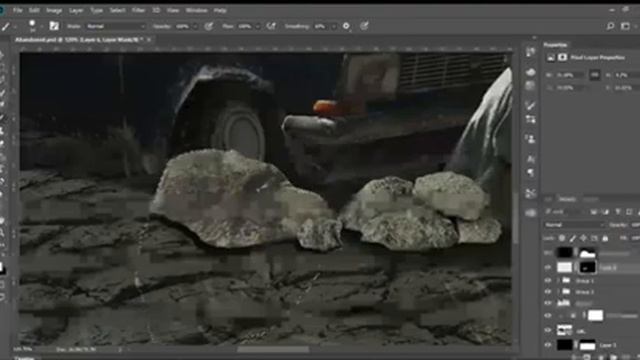Viewport: 640px width, 360px height.
Task: Open the Clone Source panel icon
Action: click(x=530, y=139)
